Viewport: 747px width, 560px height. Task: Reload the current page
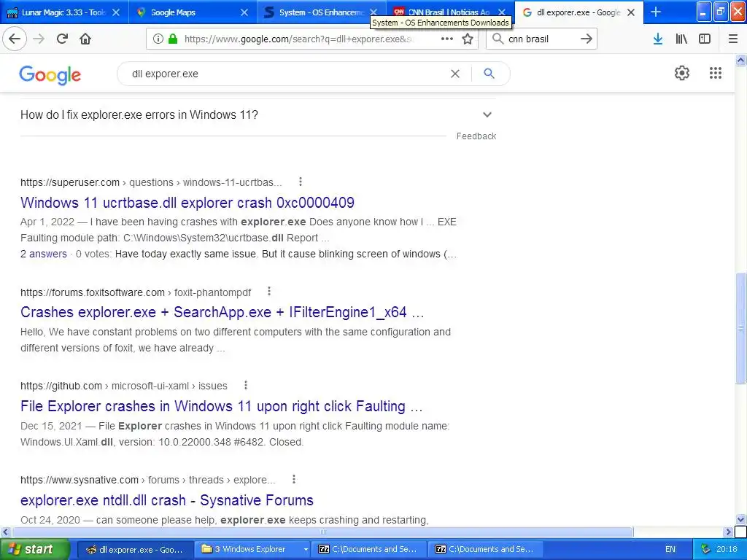click(62, 39)
